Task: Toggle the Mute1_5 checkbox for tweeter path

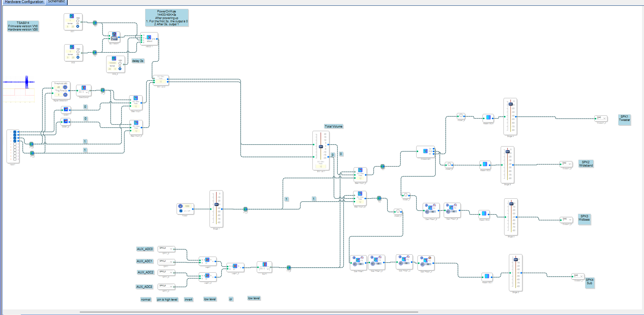Action: 461,116
